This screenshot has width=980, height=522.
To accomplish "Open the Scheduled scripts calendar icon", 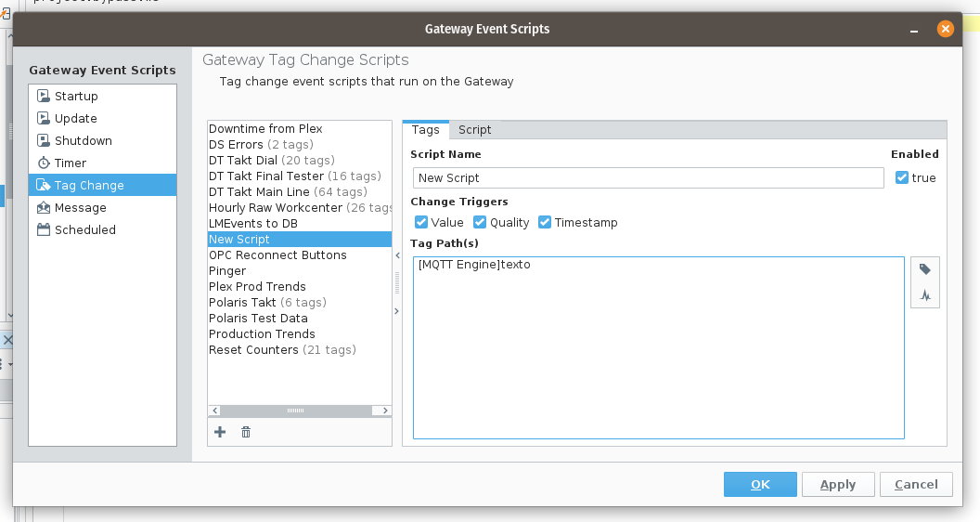I will coord(44,229).
